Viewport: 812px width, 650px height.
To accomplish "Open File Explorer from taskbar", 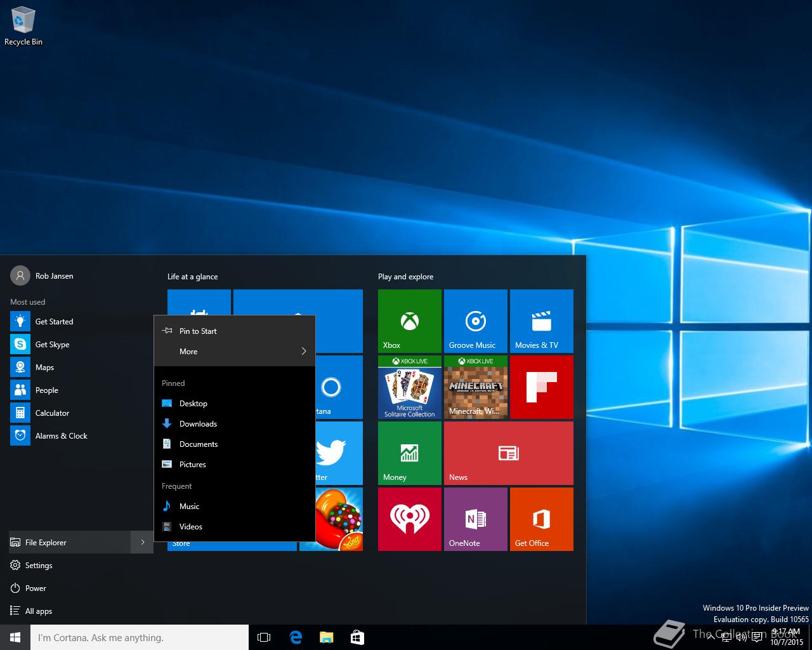I will pyautogui.click(x=326, y=637).
